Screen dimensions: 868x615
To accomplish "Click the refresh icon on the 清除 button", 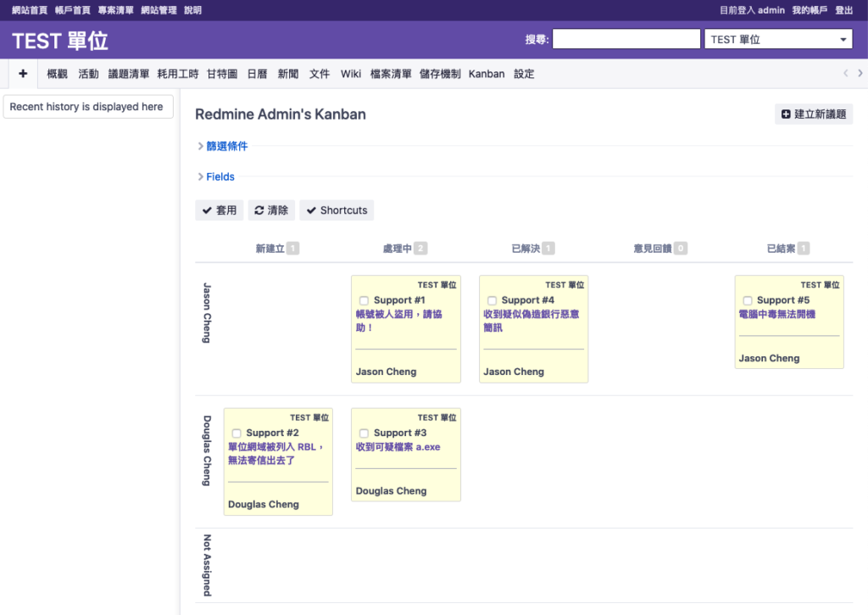I will tap(259, 210).
